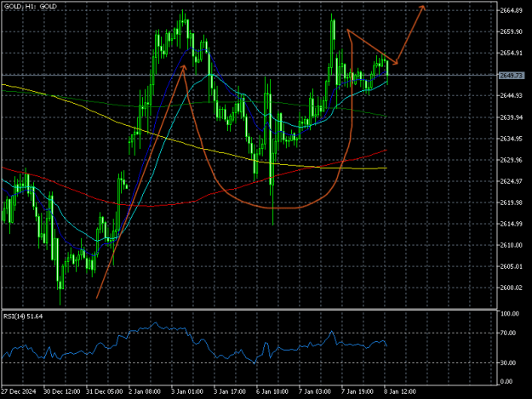Viewport: 532px width, 399px height.
Task: Click price scale value 2624.97
Action: click(x=512, y=181)
